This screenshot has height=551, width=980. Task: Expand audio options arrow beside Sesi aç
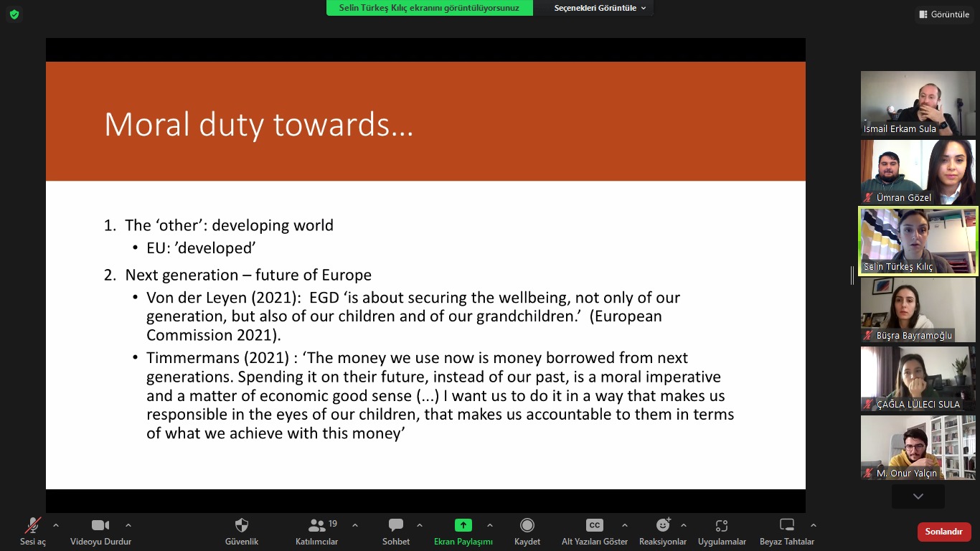(56, 525)
